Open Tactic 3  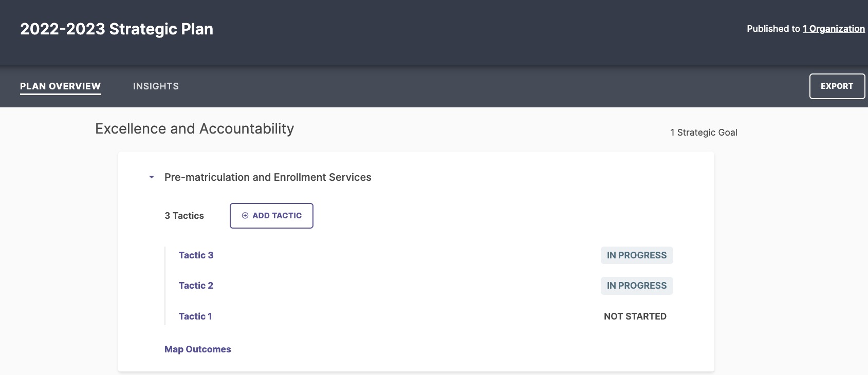point(196,255)
